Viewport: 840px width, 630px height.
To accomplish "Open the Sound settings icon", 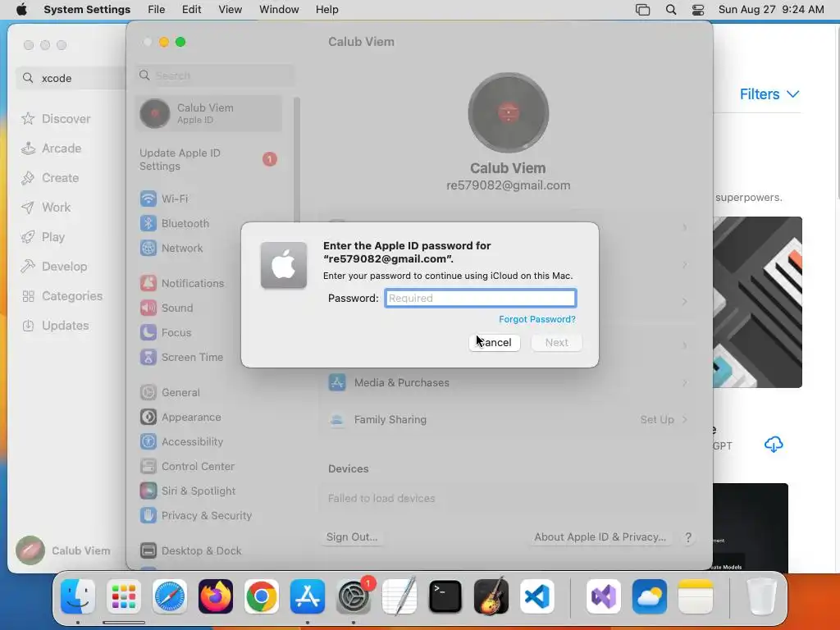I will click(148, 308).
